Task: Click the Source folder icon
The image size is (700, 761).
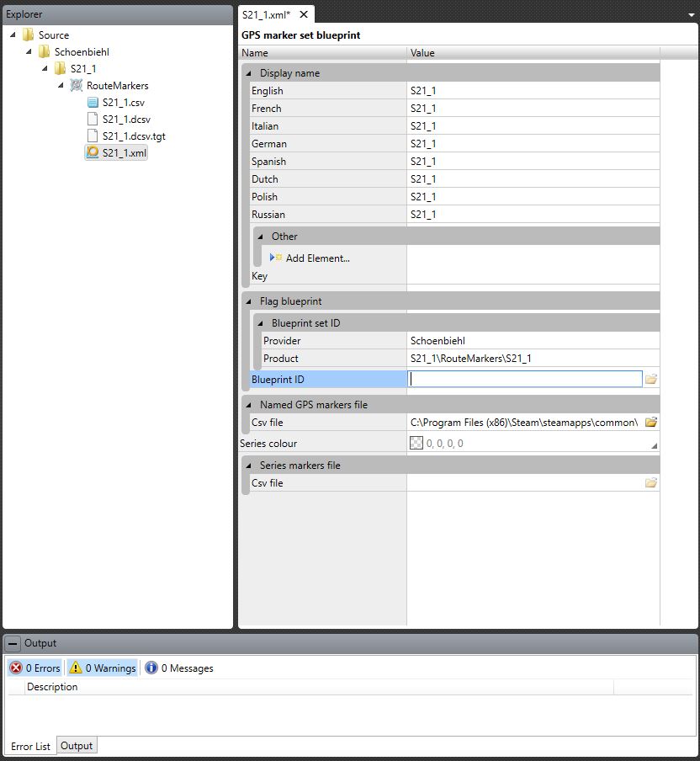Action: click(29, 35)
